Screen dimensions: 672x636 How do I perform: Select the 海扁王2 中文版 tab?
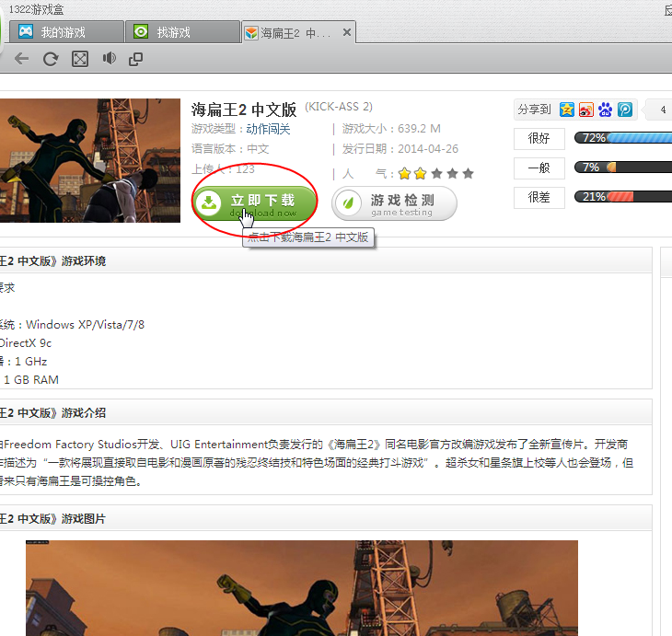[298, 32]
